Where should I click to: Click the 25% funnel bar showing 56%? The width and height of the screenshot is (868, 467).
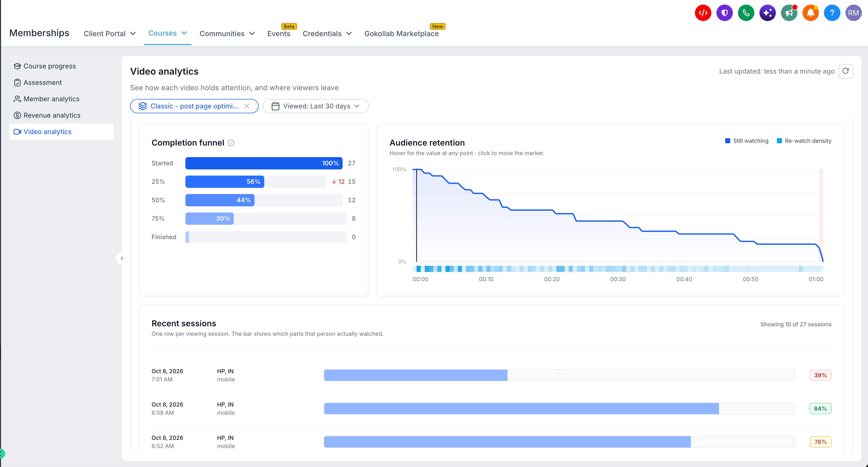(225, 182)
